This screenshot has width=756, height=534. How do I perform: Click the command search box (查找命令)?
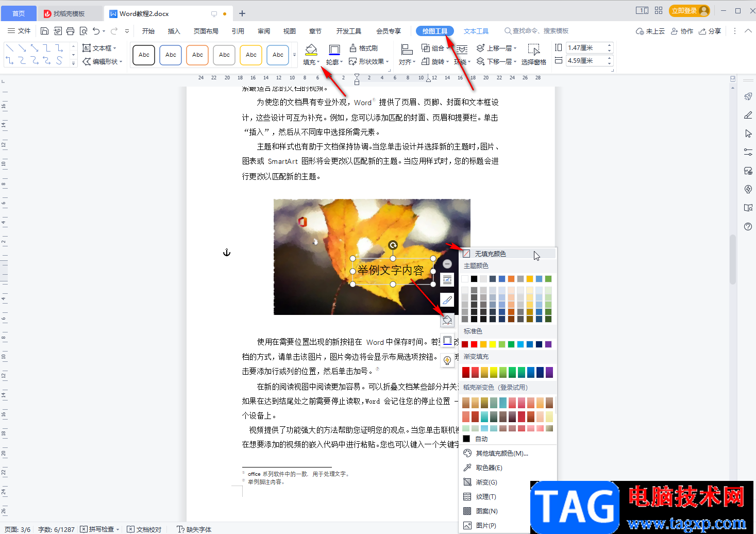coord(536,31)
